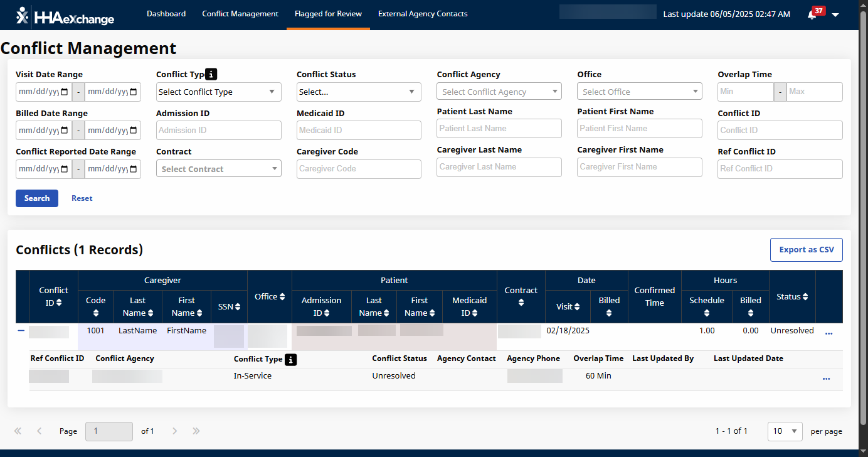Image resolution: width=868 pixels, height=457 pixels.
Task: Reset the conflict search filters
Action: [82, 198]
